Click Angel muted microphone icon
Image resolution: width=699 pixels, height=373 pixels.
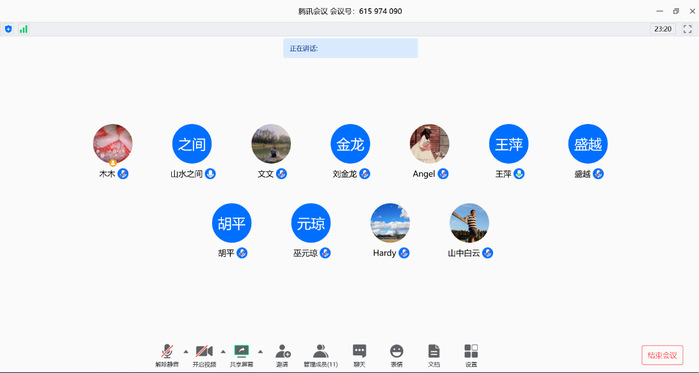point(443,174)
